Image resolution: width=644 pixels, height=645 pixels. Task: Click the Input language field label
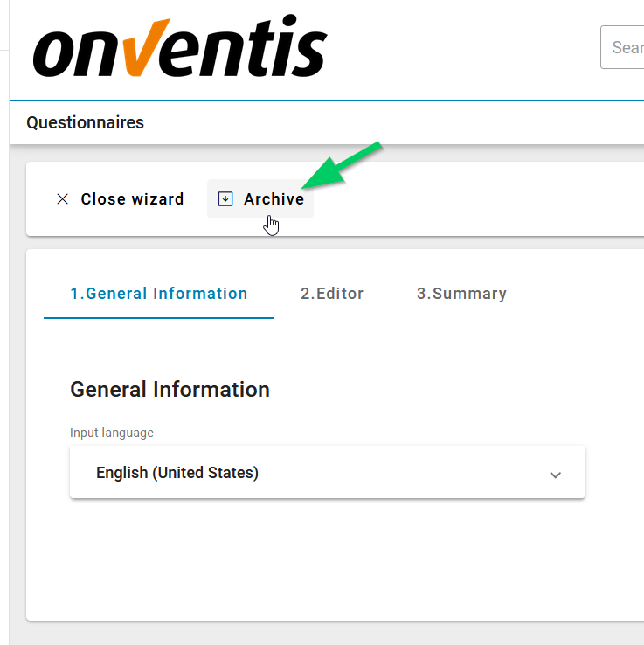(112, 433)
